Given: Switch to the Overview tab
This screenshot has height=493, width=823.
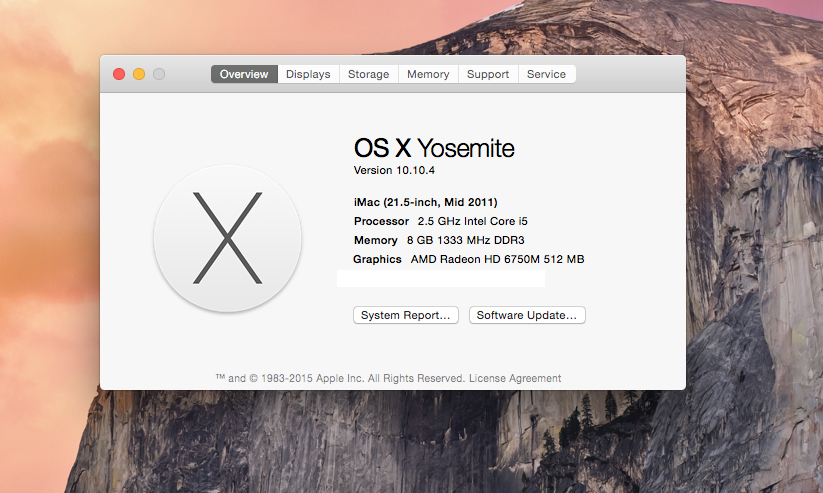Looking at the screenshot, I should coord(244,74).
